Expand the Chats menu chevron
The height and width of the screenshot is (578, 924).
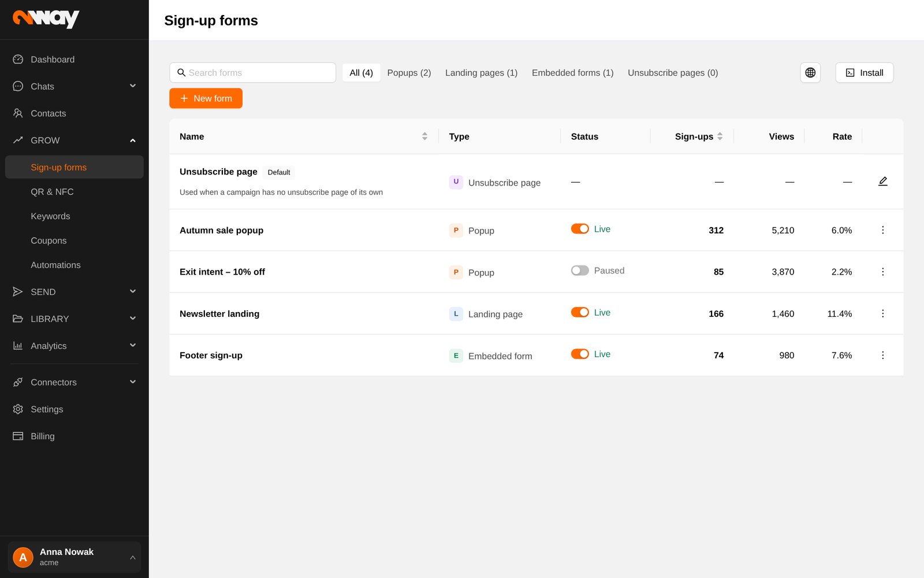133,86
